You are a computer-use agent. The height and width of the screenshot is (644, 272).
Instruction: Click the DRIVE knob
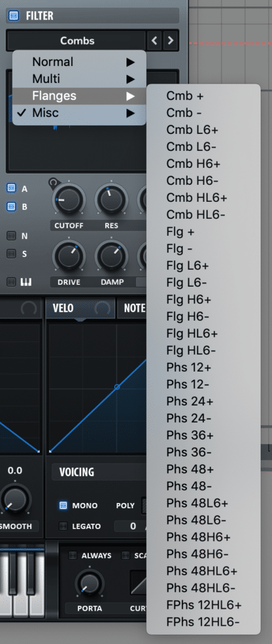pos(69,257)
